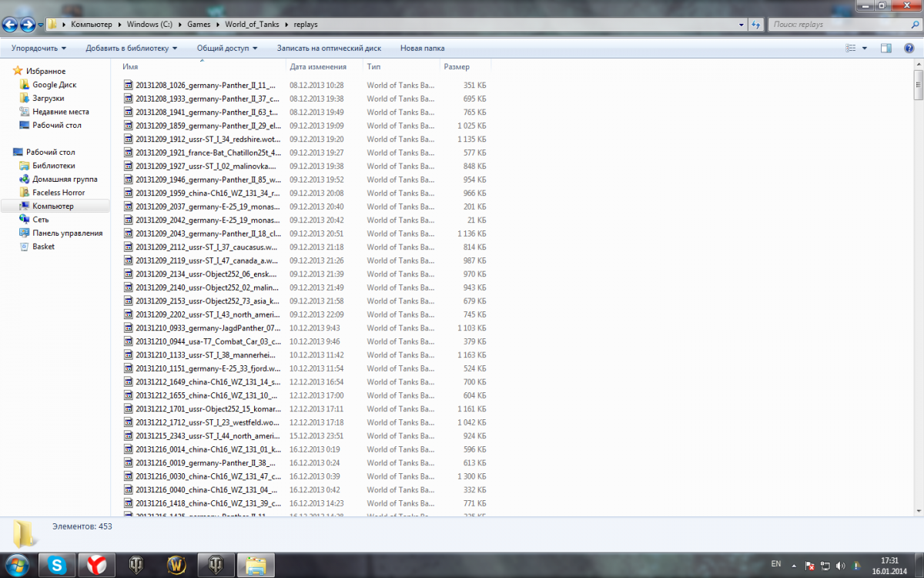Open the view options dropdown arrow
This screenshot has width=924, height=578.
(x=865, y=48)
